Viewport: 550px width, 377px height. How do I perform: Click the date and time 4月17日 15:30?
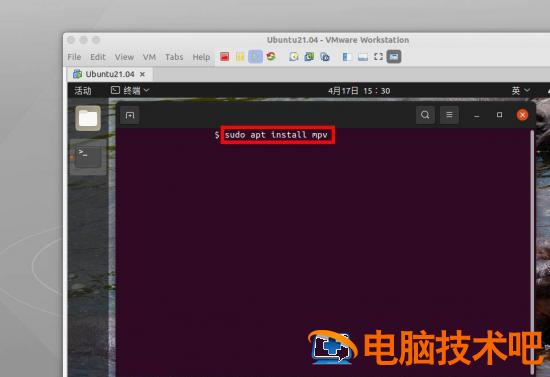pos(359,91)
